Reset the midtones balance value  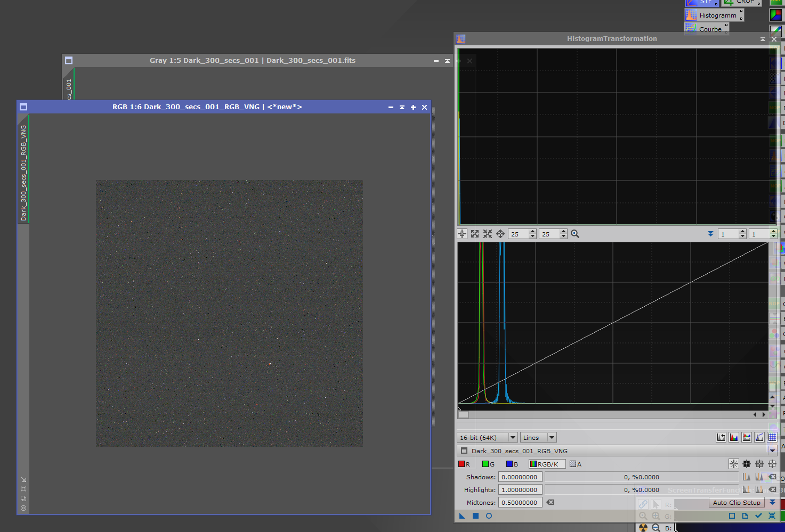click(x=550, y=502)
